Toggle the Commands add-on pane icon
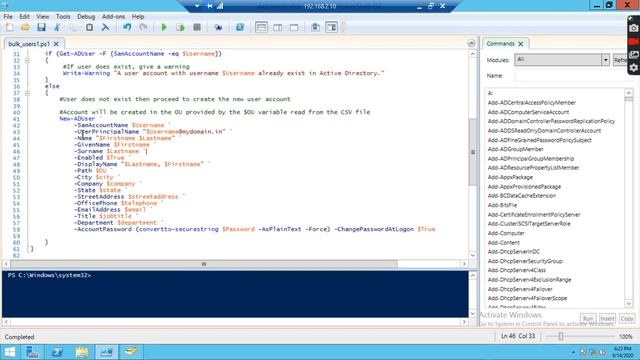 [331, 27]
